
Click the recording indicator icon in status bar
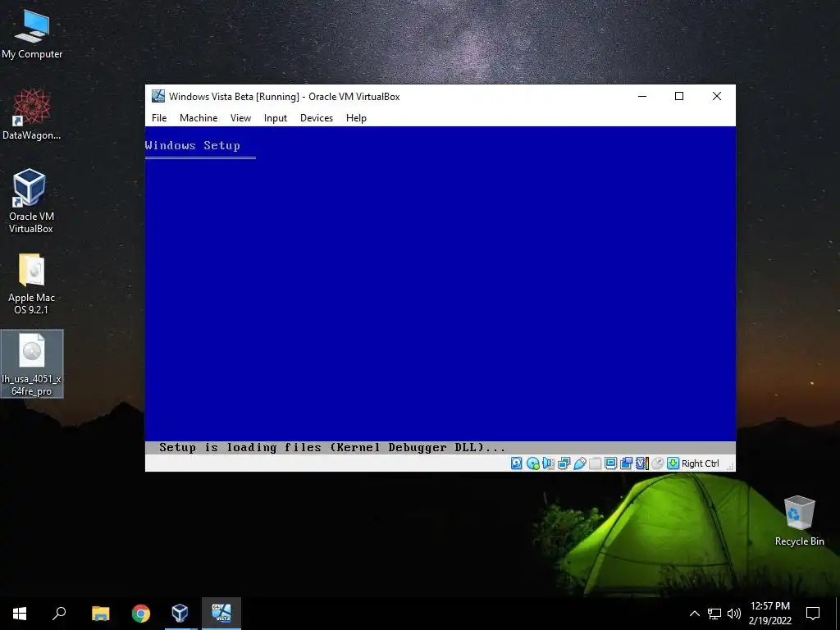[x=626, y=463]
